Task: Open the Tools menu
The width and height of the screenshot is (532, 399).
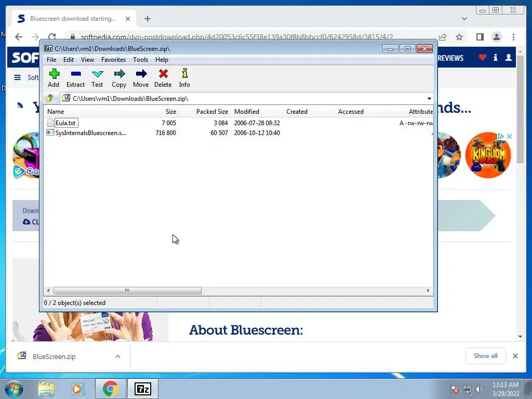Action: 140,60
